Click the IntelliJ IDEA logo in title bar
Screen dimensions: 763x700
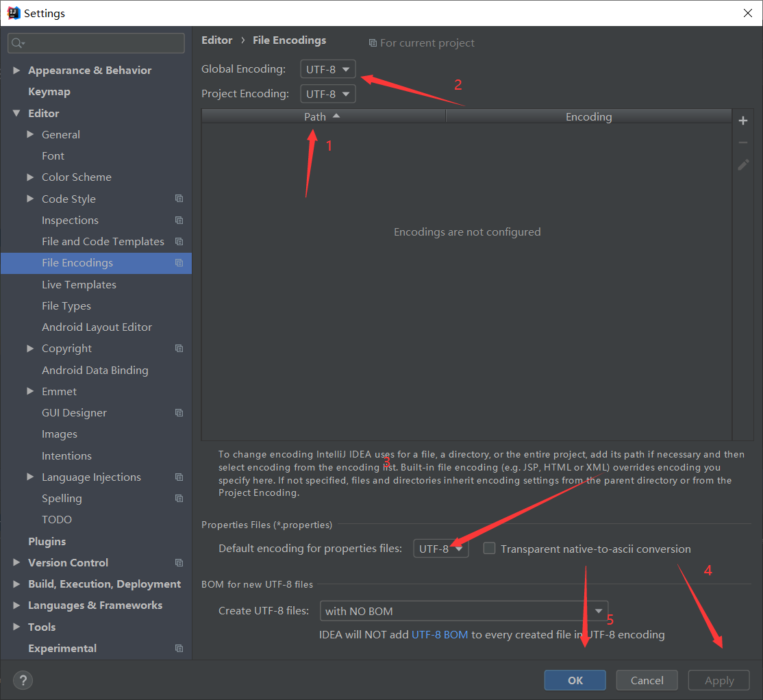click(x=13, y=12)
